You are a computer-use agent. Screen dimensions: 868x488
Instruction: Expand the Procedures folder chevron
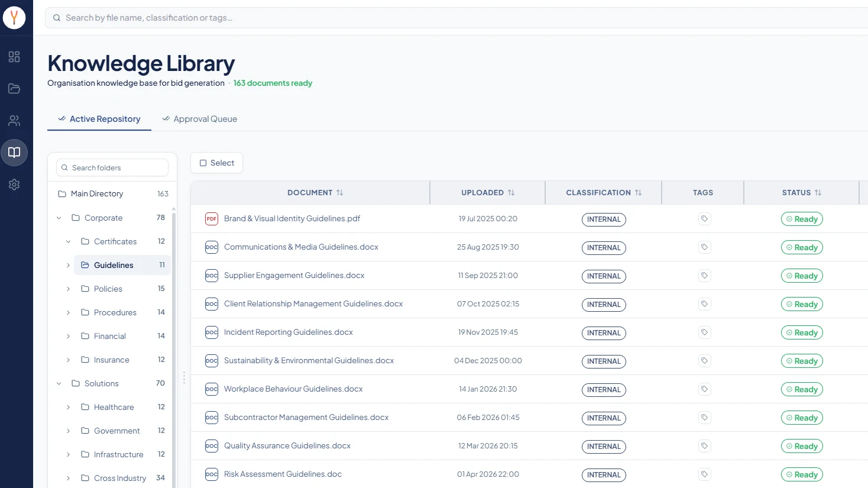pyautogui.click(x=69, y=313)
